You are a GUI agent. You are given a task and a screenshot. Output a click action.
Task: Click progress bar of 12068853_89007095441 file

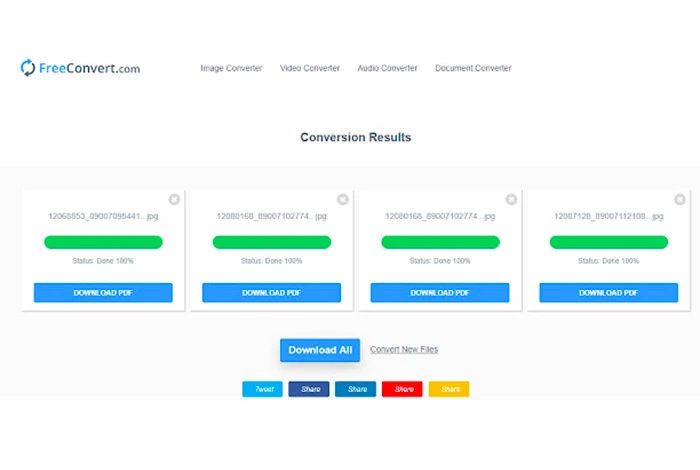pyautogui.click(x=103, y=242)
